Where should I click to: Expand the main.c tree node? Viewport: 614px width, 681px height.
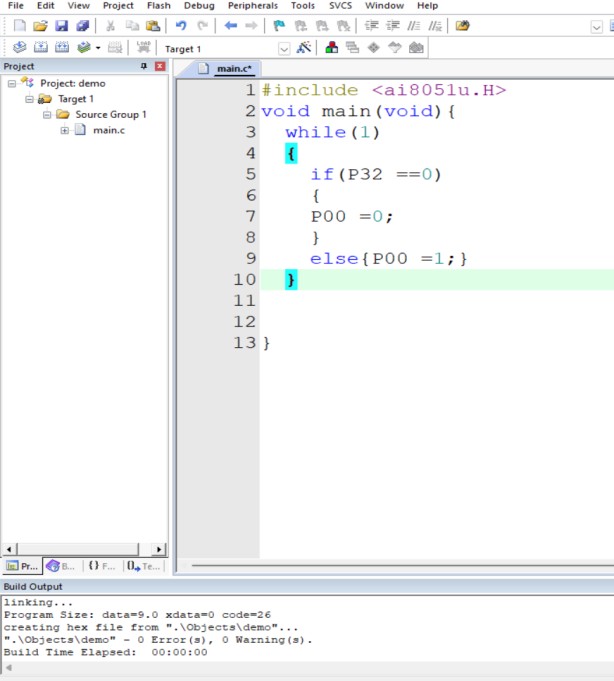[65, 130]
